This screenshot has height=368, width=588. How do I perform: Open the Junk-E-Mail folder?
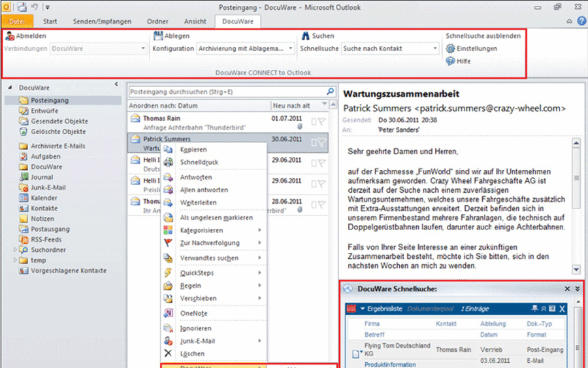[x=48, y=188]
